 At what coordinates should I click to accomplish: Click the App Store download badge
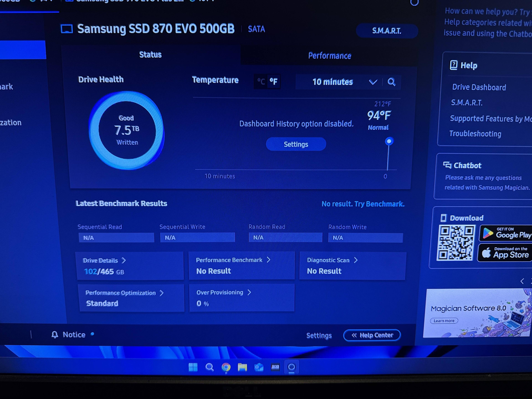coord(505,253)
